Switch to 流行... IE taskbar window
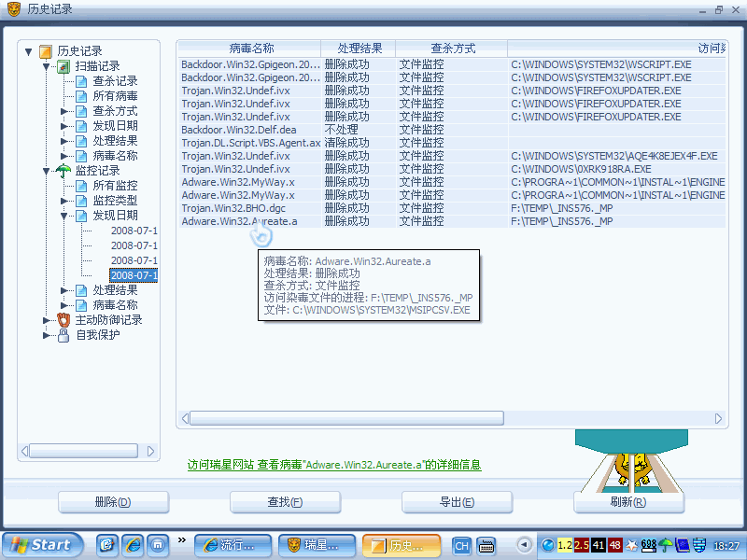The image size is (747, 560). pyautogui.click(x=233, y=545)
